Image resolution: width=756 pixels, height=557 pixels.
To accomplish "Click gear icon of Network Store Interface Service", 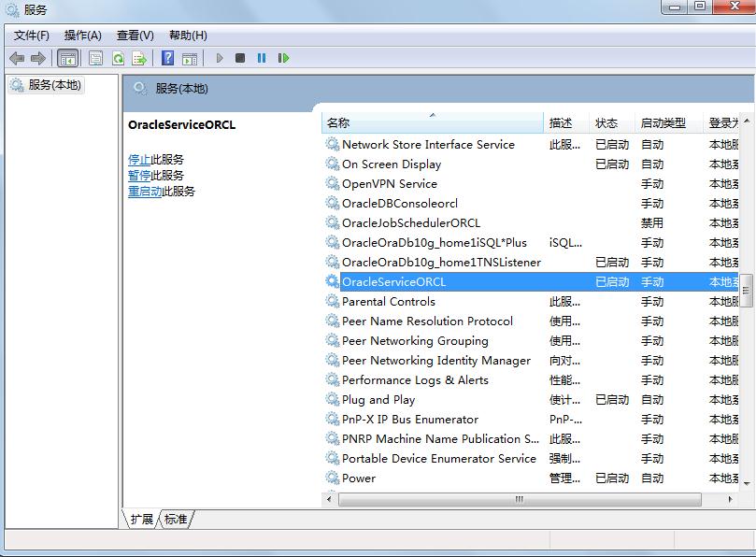I will point(332,144).
